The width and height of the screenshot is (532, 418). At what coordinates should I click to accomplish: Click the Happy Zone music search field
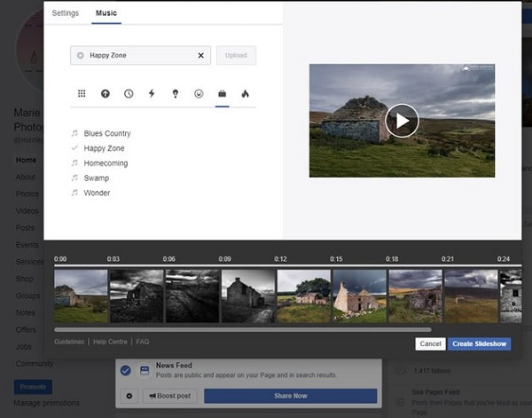[x=140, y=55]
